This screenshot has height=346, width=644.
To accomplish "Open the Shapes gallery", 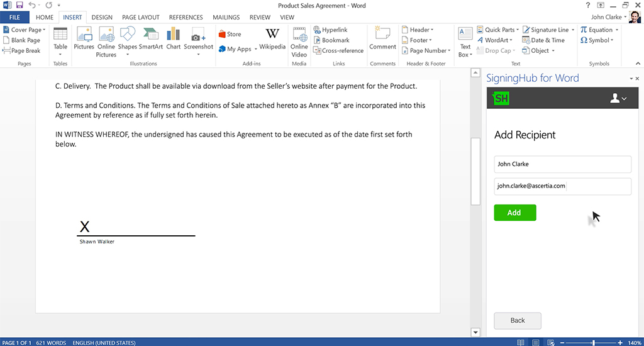I will coord(127,42).
